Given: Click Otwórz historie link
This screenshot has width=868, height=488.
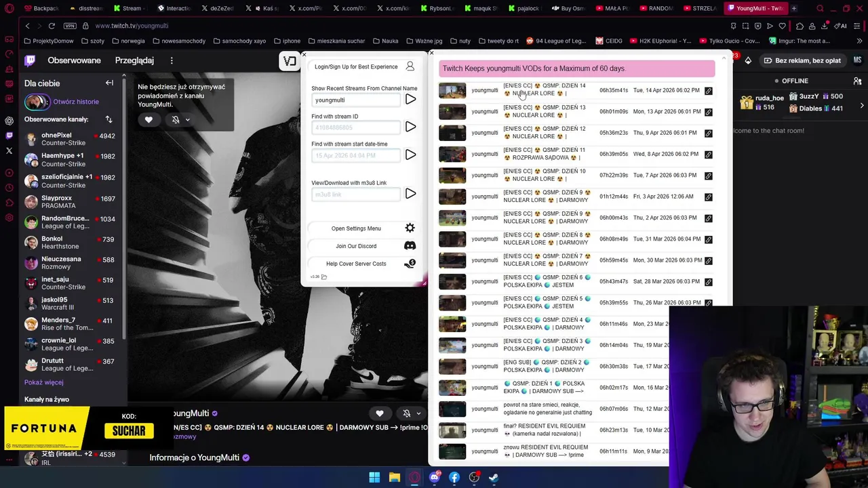Looking at the screenshot, I should pyautogui.click(x=76, y=102).
